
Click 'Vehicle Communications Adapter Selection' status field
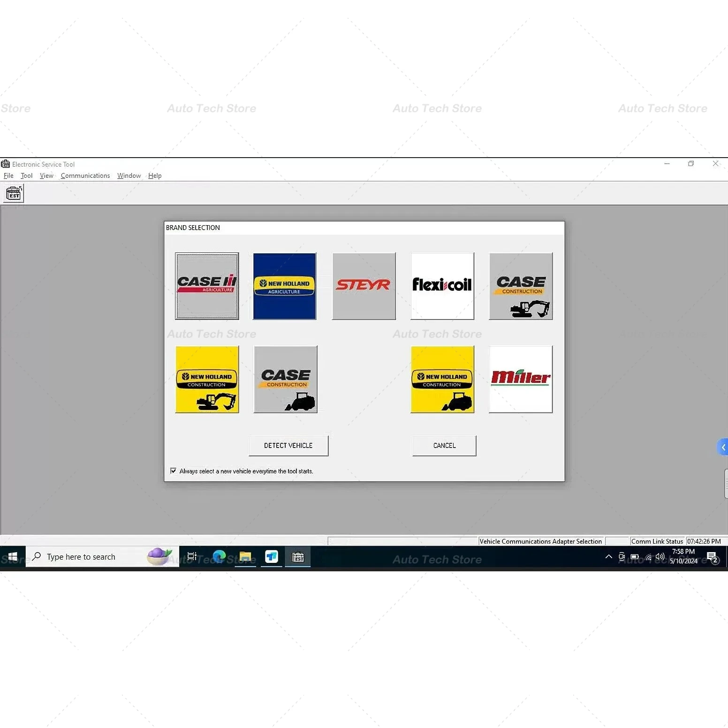540,541
